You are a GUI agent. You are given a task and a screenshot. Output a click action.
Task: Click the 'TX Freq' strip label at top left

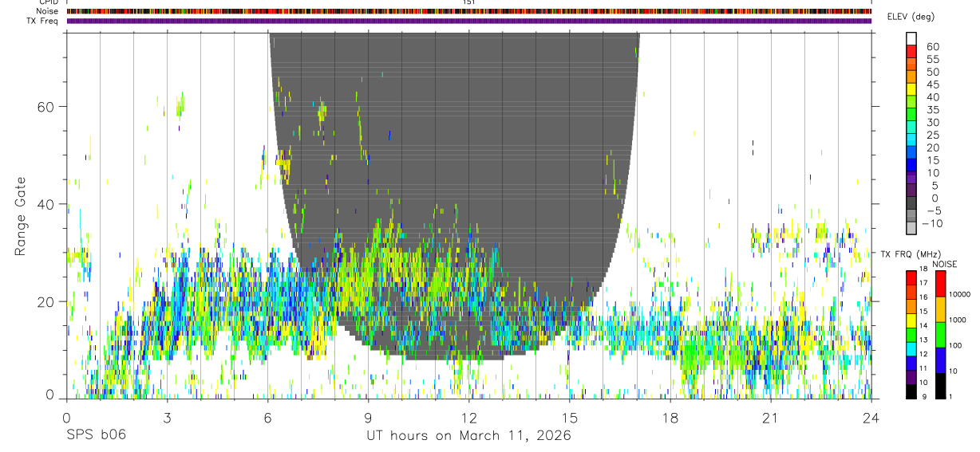(43, 21)
